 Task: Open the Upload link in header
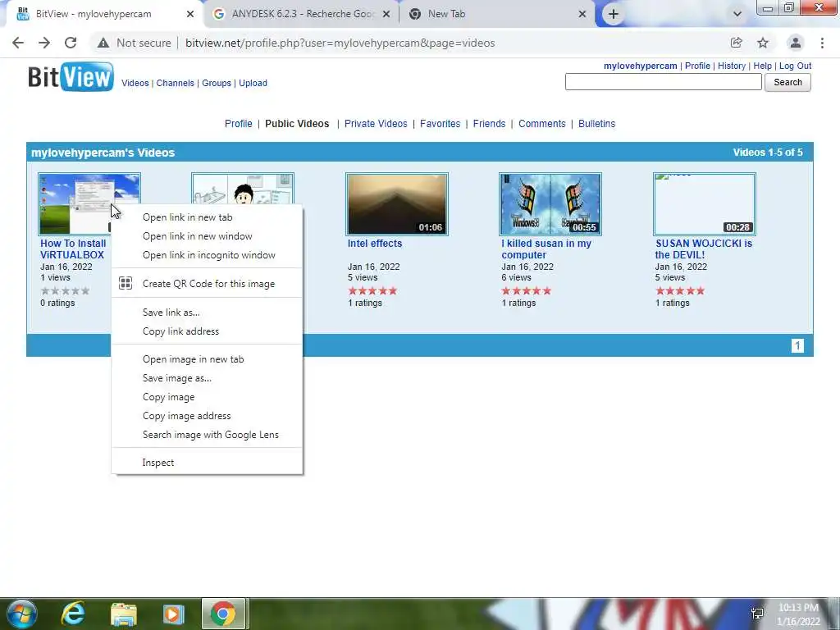[253, 83]
